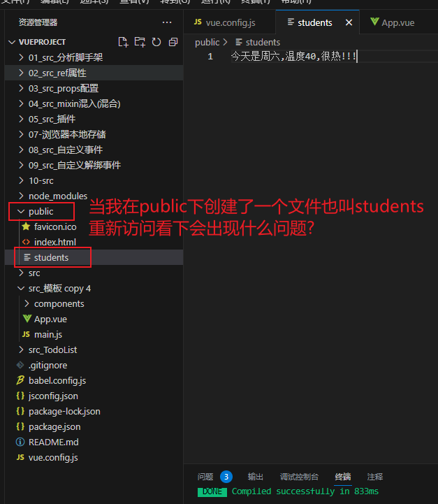
Task: Open the 注释 comments panel tab
Action: [374, 477]
